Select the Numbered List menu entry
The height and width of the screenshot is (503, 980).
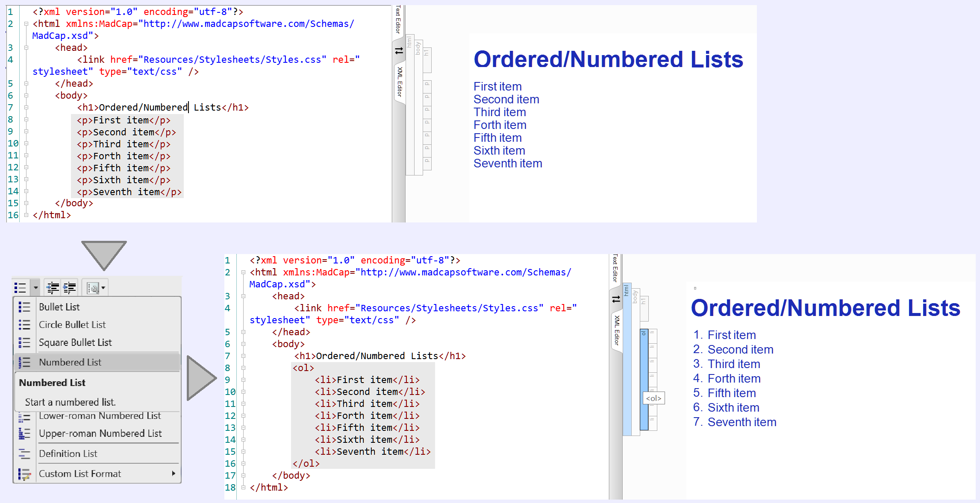point(70,363)
